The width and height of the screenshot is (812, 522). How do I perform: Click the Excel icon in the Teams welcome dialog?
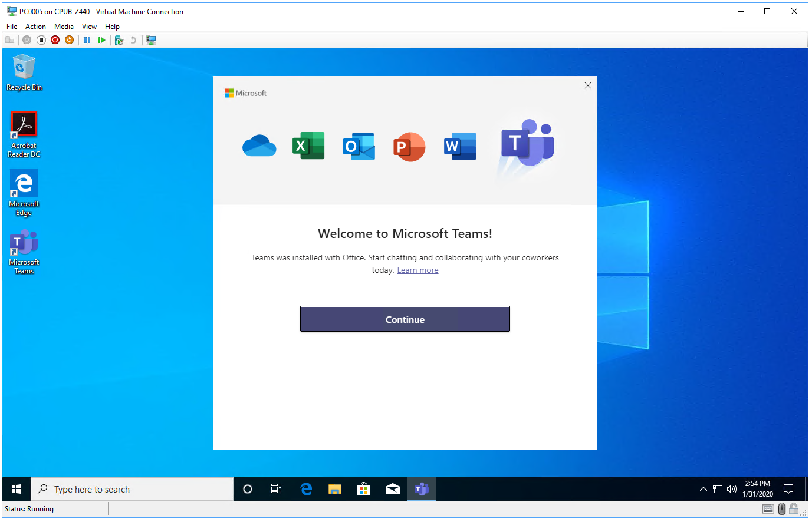tap(308, 146)
